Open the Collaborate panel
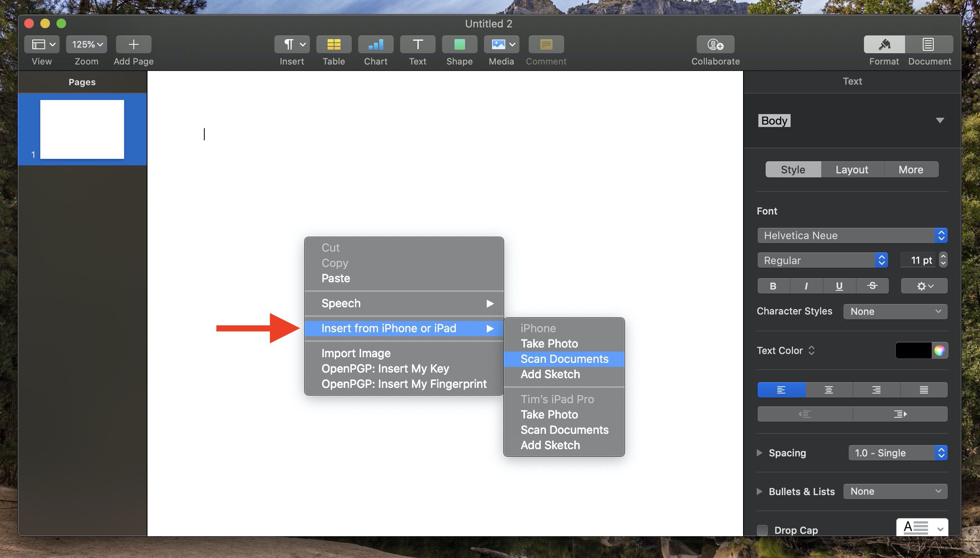The image size is (980, 558). click(715, 44)
